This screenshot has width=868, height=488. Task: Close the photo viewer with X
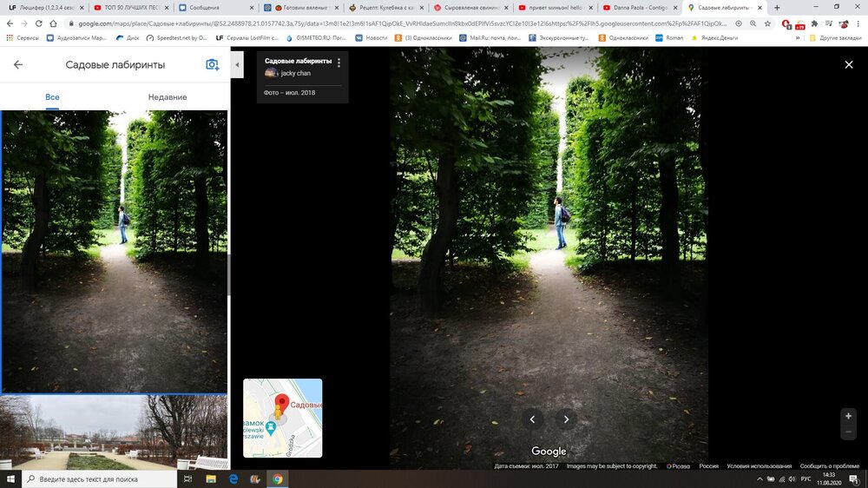point(849,65)
